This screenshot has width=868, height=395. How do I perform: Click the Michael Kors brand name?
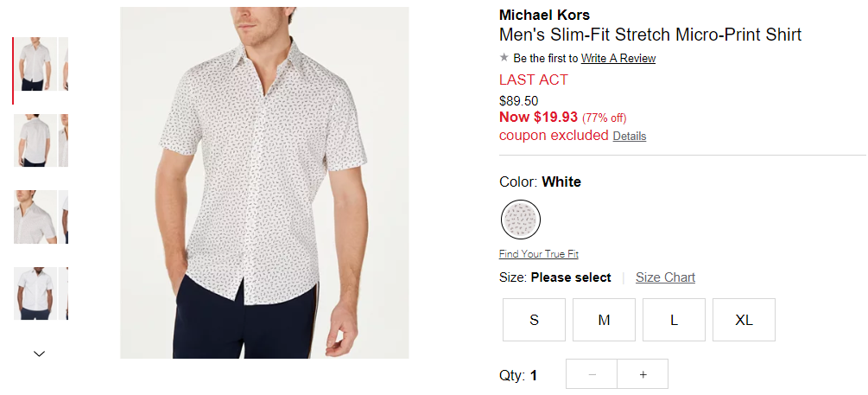[544, 15]
